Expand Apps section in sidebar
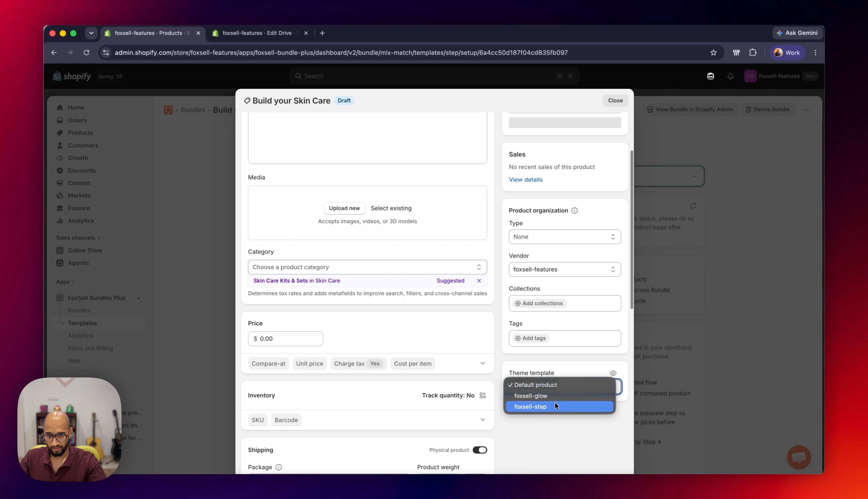Image resolution: width=868 pixels, height=499 pixels. [x=65, y=282]
